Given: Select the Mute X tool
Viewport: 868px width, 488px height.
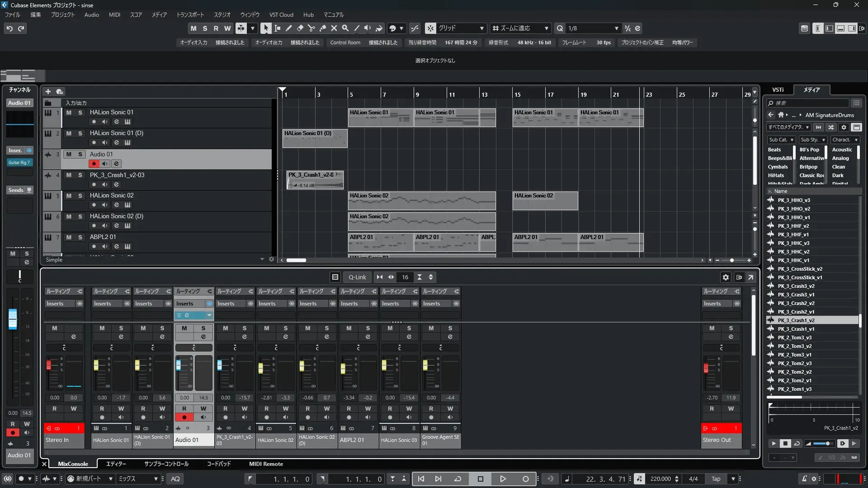Looking at the screenshot, I should (x=334, y=28).
